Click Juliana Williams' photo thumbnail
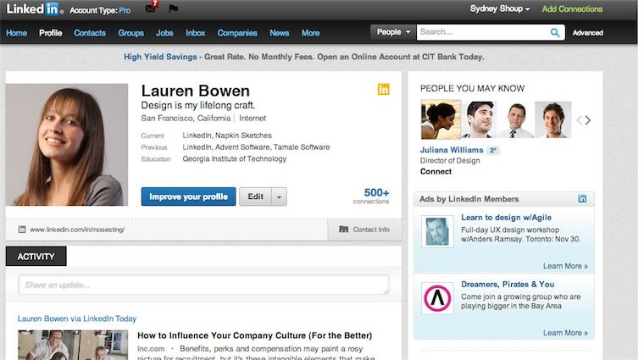This screenshot has height=360, width=644. point(441,119)
